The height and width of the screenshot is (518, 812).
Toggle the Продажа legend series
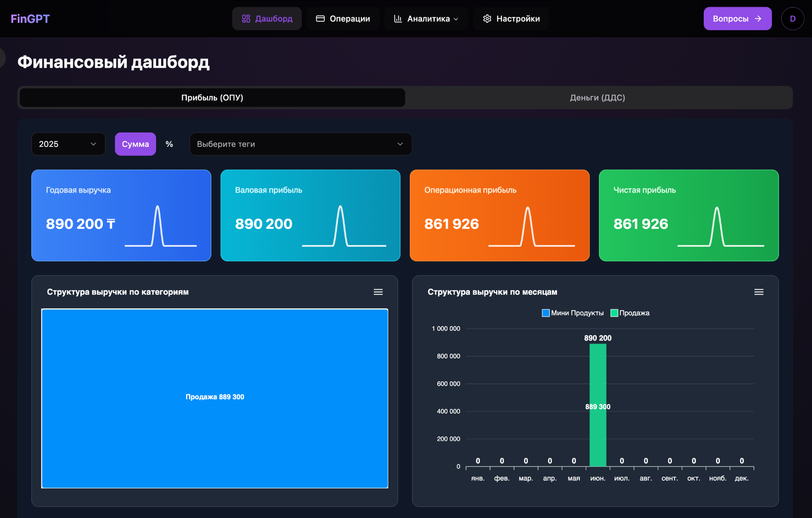click(630, 313)
